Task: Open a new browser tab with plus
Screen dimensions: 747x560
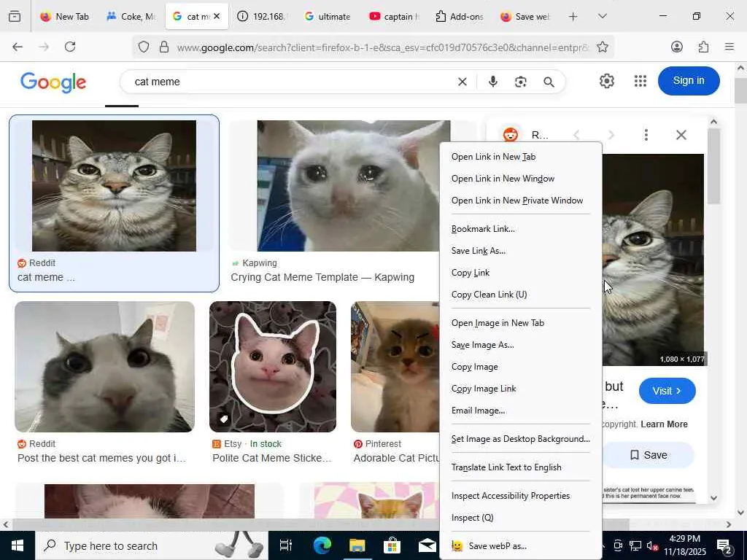Action: (573, 17)
